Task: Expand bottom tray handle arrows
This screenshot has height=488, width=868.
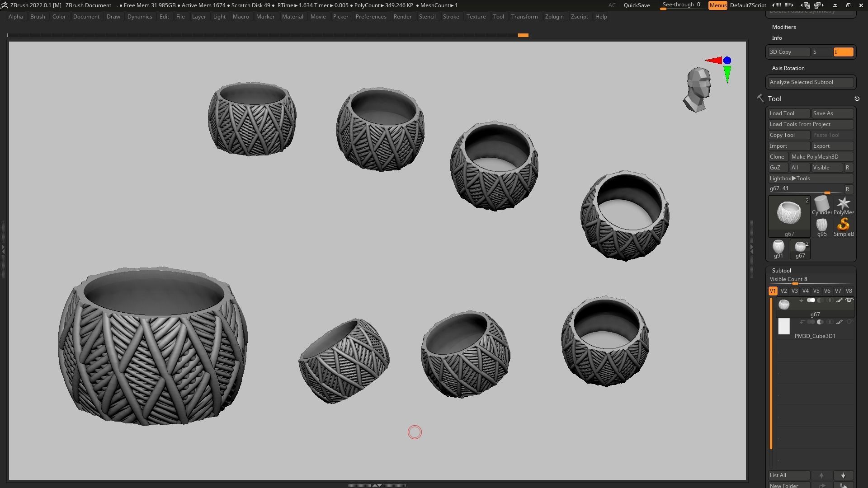Action: 377,485
